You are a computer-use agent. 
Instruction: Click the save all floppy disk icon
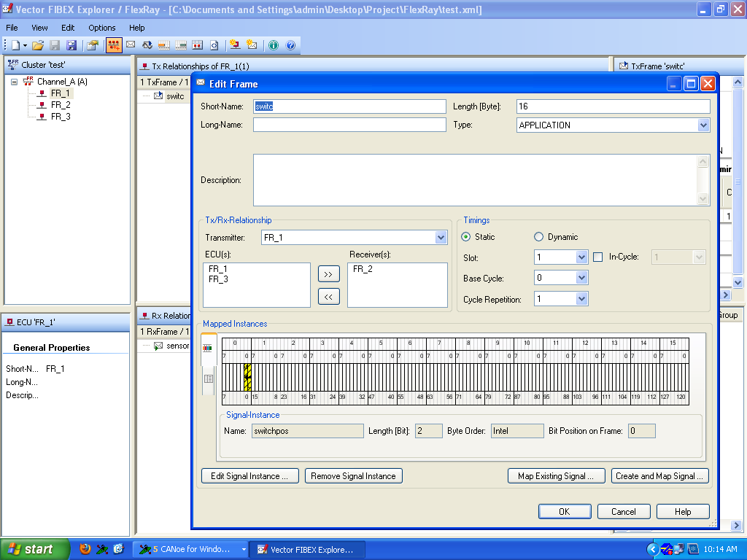coord(71,45)
